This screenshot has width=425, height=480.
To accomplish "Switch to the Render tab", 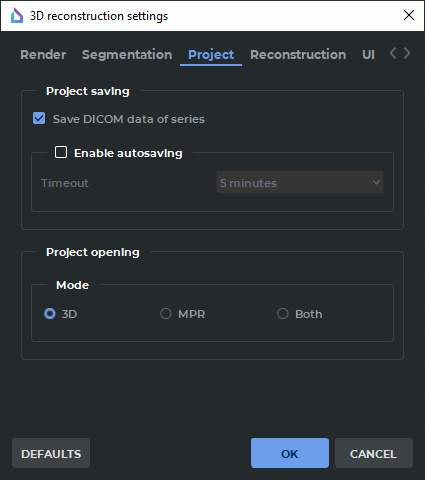I will point(43,55).
